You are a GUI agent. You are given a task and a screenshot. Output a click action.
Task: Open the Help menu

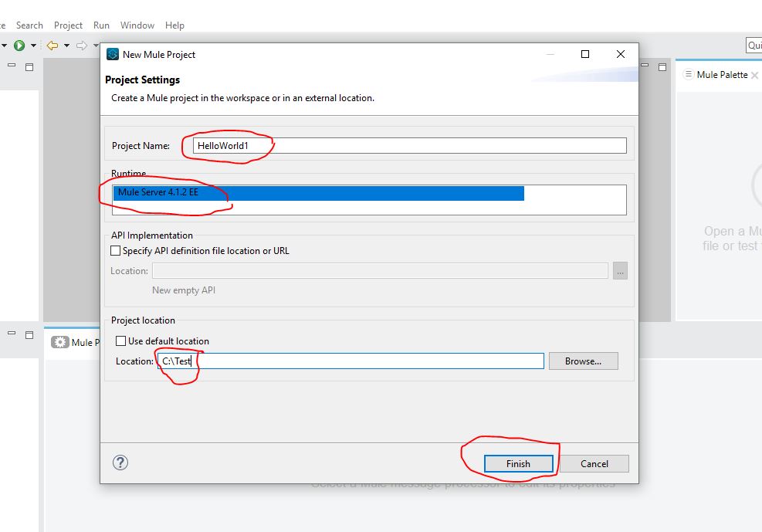(x=174, y=25)
